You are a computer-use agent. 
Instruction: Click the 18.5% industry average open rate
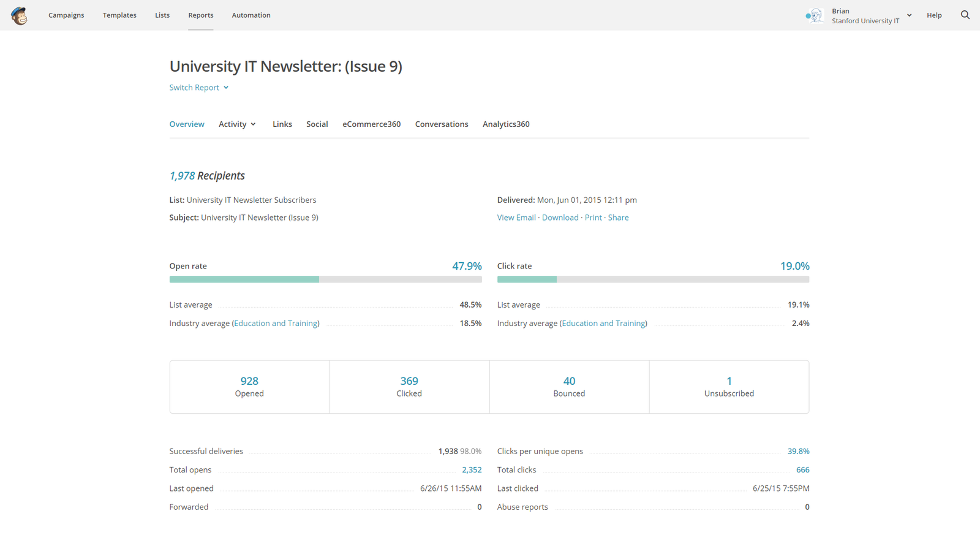point(471,323)
